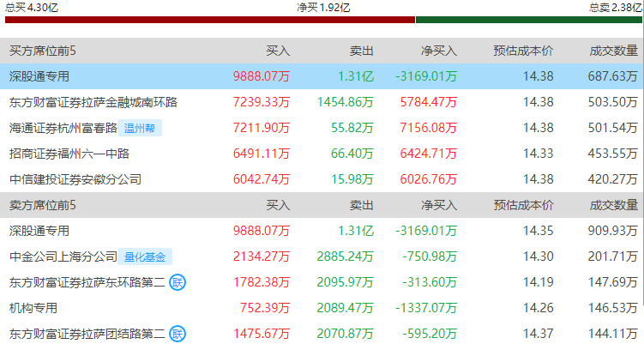644x344 pixels.
Task: Click buy amount 1782.38万
Action: pos(262,282)
